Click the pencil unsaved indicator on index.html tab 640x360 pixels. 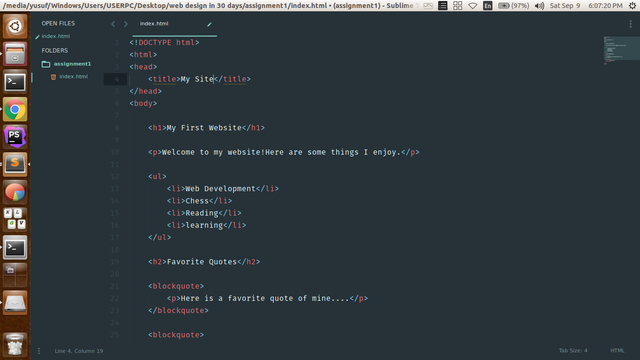point(209,24)
